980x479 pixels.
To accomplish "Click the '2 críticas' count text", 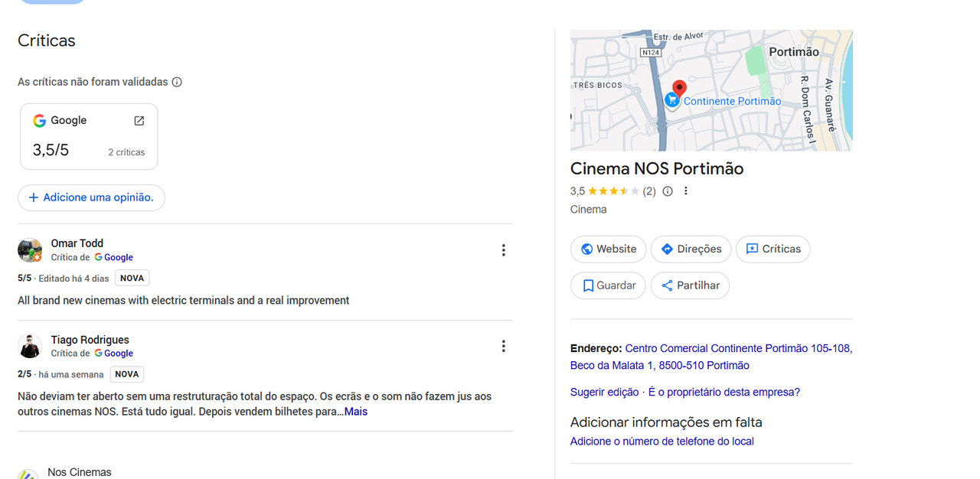I will click(126, 152).
